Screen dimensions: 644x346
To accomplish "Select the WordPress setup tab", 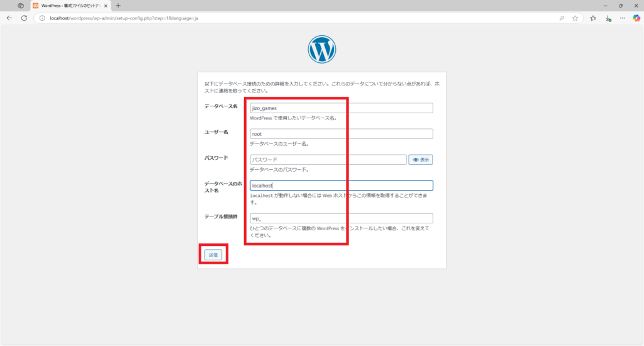I will click(x=69, y=6).
